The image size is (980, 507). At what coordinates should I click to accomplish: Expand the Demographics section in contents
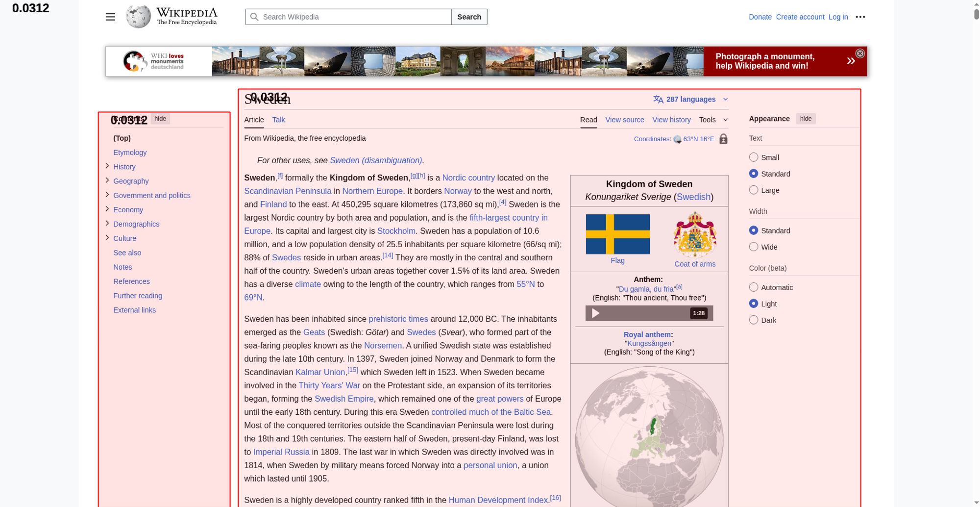pos(107,223)
